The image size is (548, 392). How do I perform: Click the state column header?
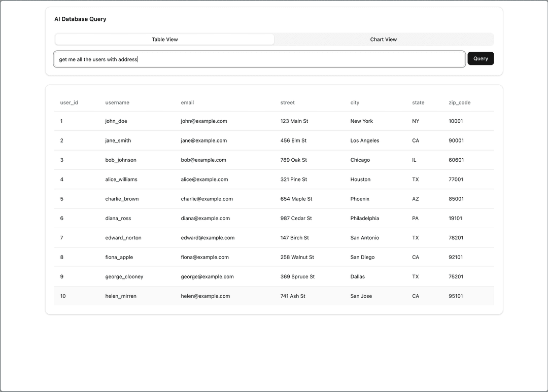click(x=418, y=102)
